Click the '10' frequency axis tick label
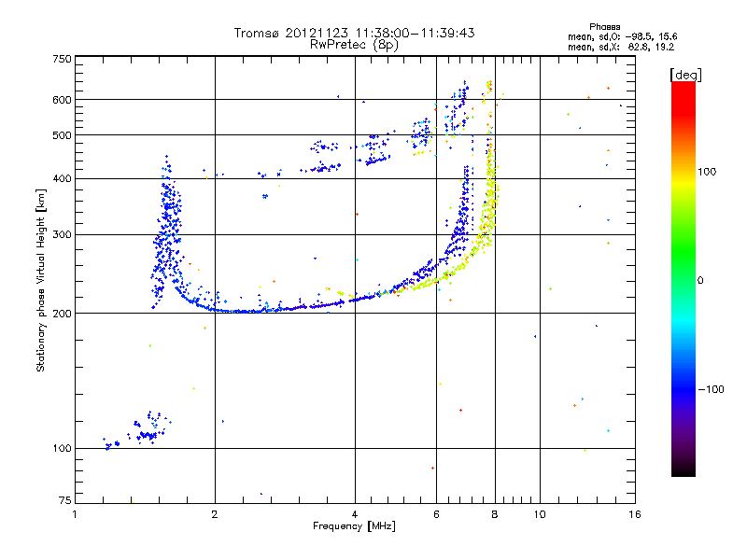747x560 pixels. pos(540,514)
